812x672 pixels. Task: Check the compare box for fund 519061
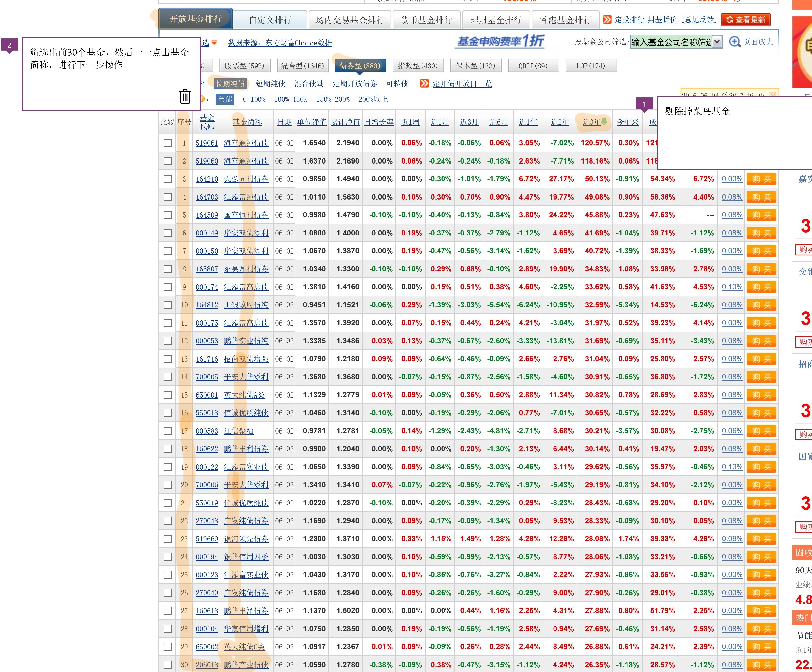(x=167, y=143)
